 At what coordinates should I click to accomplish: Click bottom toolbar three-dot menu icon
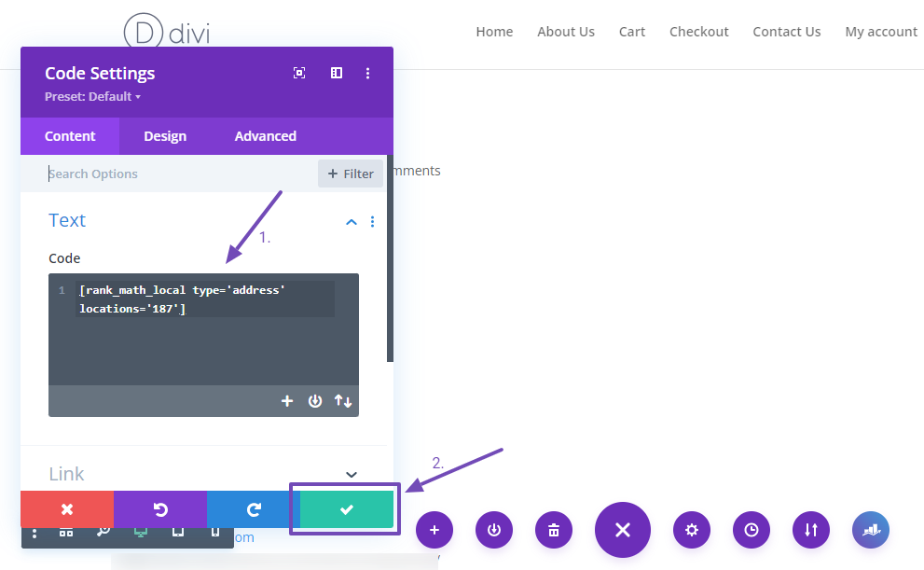point(34,534)
